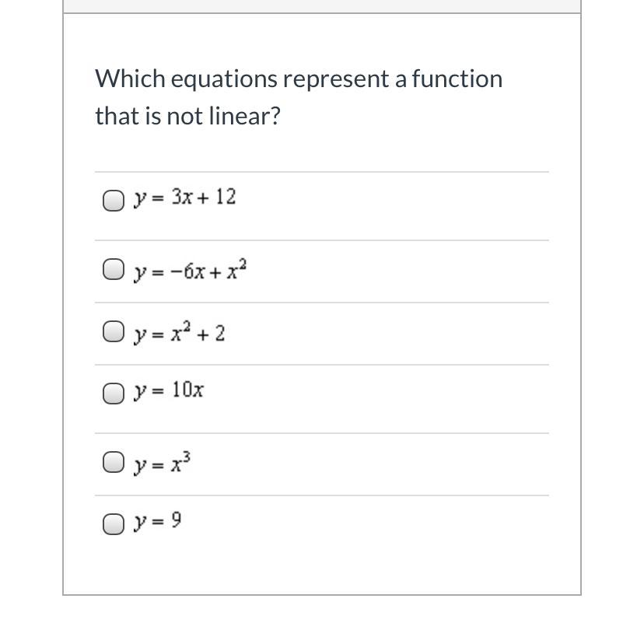Check the box for y = 3x + 12
Screen dimensions: 644x644
114,201
